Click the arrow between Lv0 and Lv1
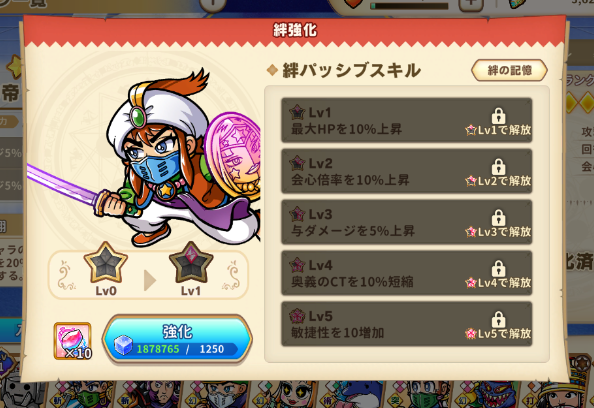594x408 pixels. [x=150, y=281]
